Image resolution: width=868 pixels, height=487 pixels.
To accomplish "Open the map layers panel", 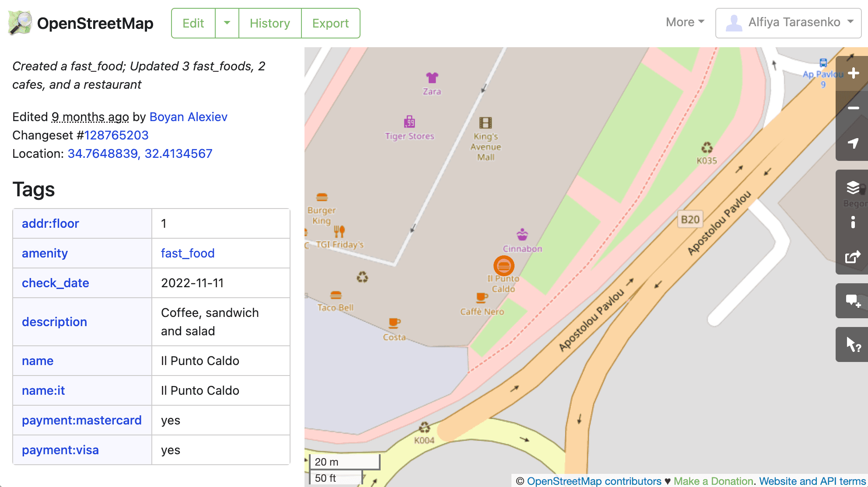I will (x=853, y=187).
